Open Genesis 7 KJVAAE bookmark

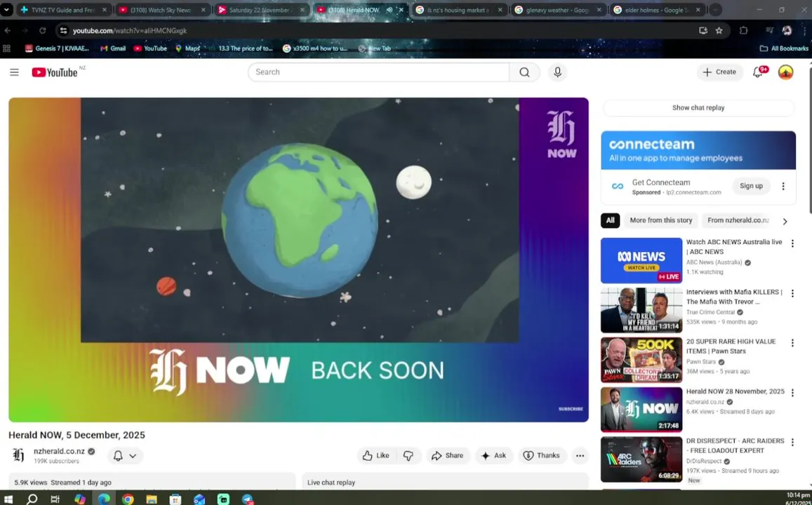coord(57,48)
